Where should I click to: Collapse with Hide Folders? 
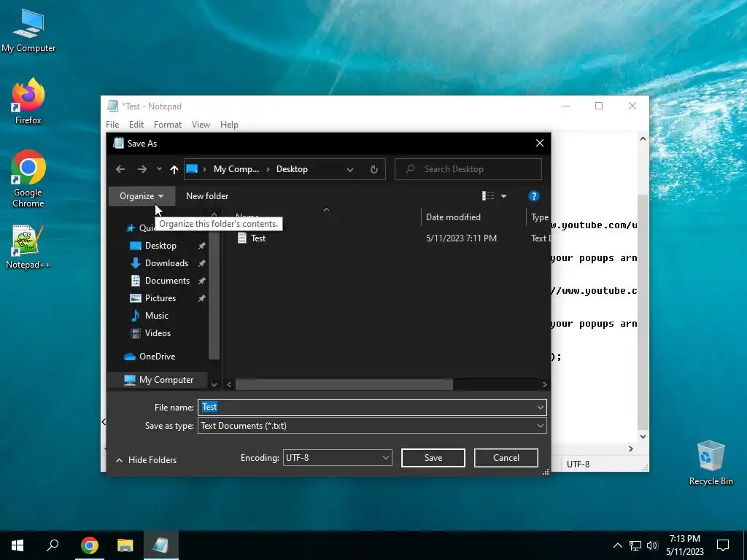point(146,460)
